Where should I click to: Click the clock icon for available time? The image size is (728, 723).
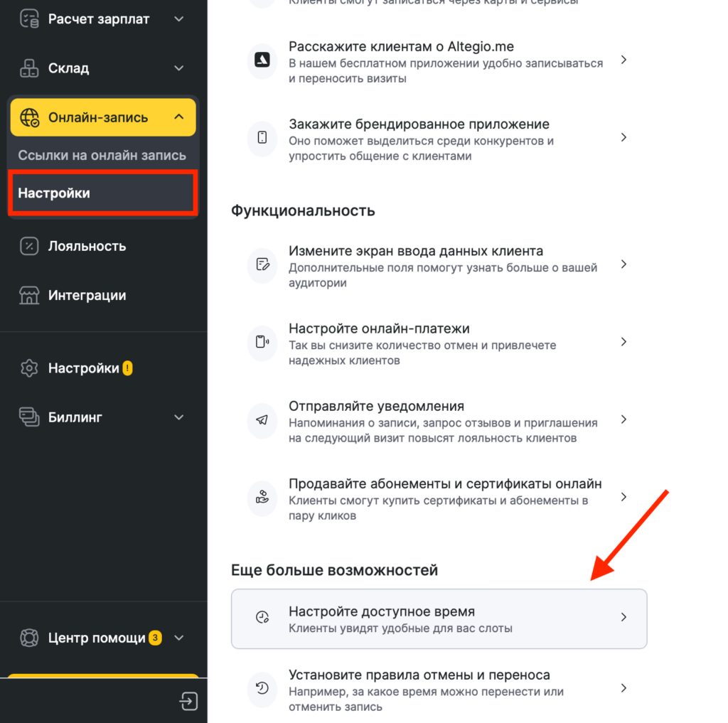(262, 617)
